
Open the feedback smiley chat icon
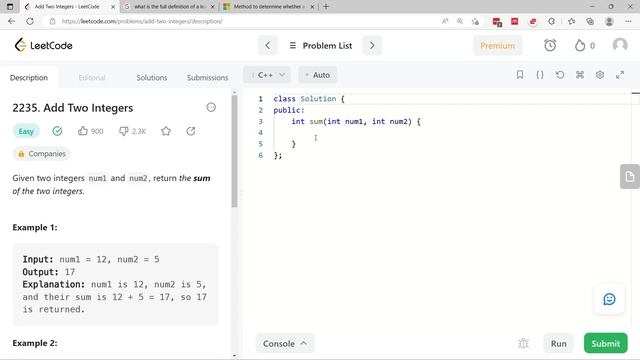pyautogui.click(x=609, y=299)
